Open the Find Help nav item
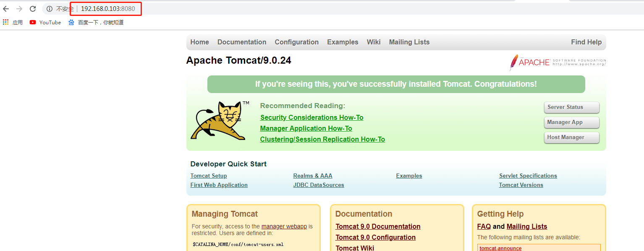The image size is (644, 251). click(586, 42)
